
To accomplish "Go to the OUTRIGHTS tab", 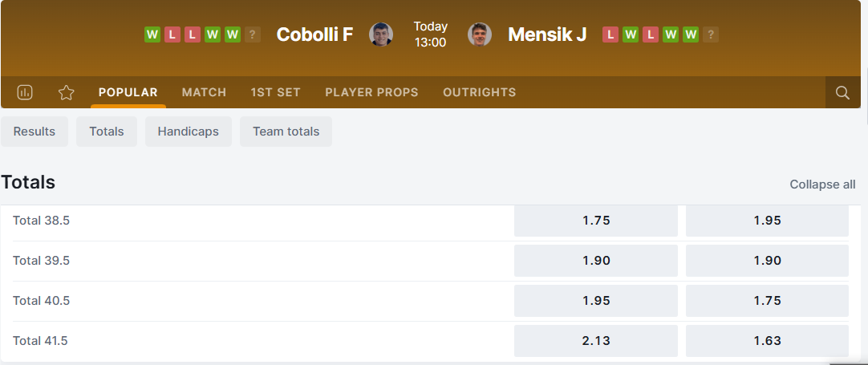I will coord(479,92).
